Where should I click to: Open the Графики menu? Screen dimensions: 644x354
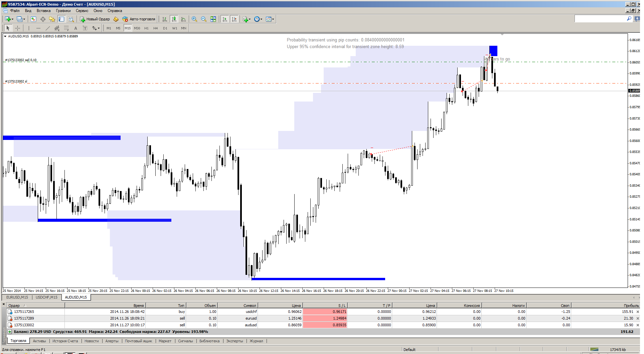(63, 11)
